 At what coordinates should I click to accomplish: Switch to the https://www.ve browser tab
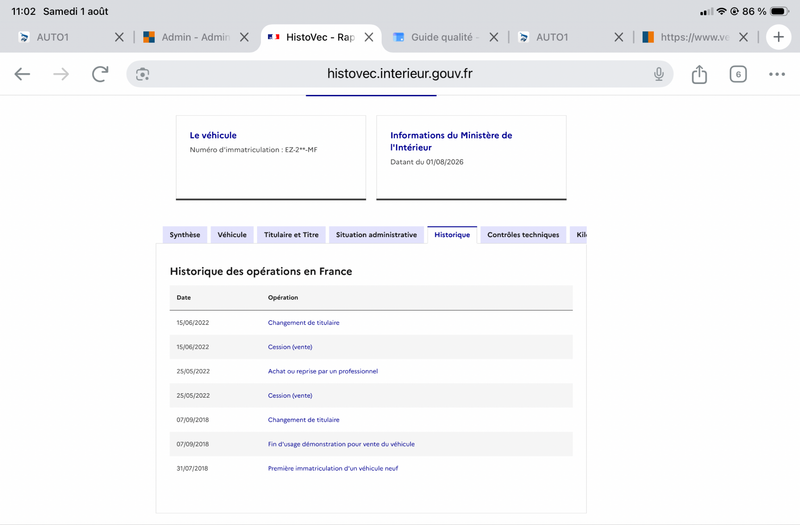[686, 37]
